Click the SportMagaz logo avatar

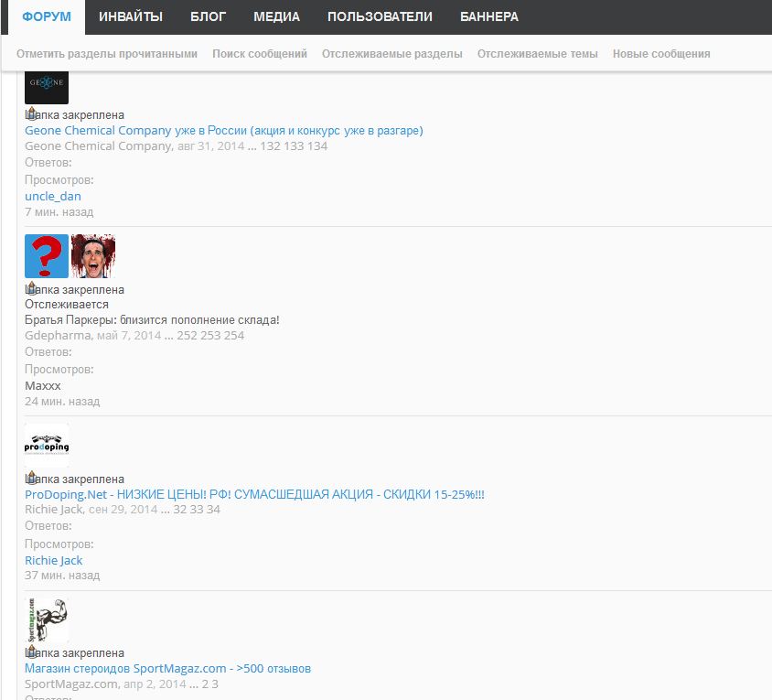(x=46, y=620)
